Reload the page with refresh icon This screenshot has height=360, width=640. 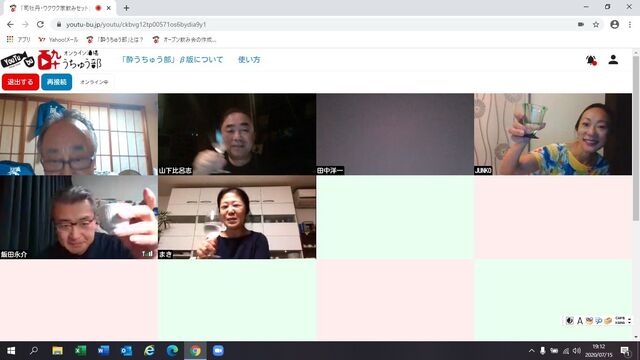point(40,24)
